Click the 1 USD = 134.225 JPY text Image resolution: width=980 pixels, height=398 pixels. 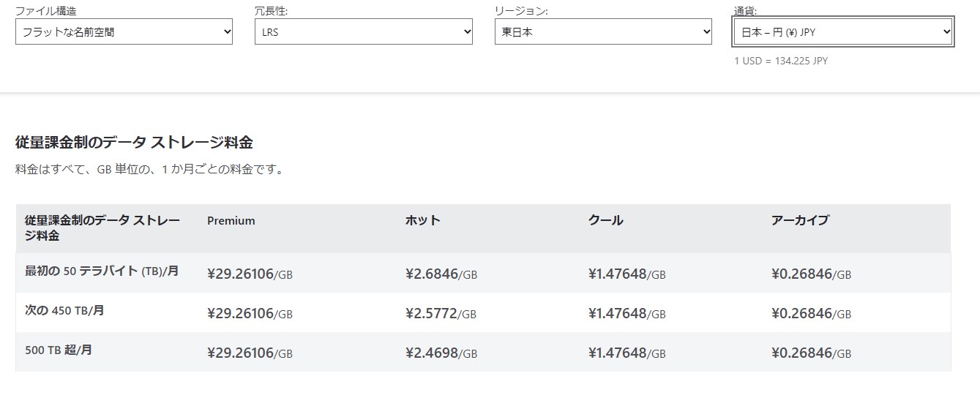click(780, 61)
